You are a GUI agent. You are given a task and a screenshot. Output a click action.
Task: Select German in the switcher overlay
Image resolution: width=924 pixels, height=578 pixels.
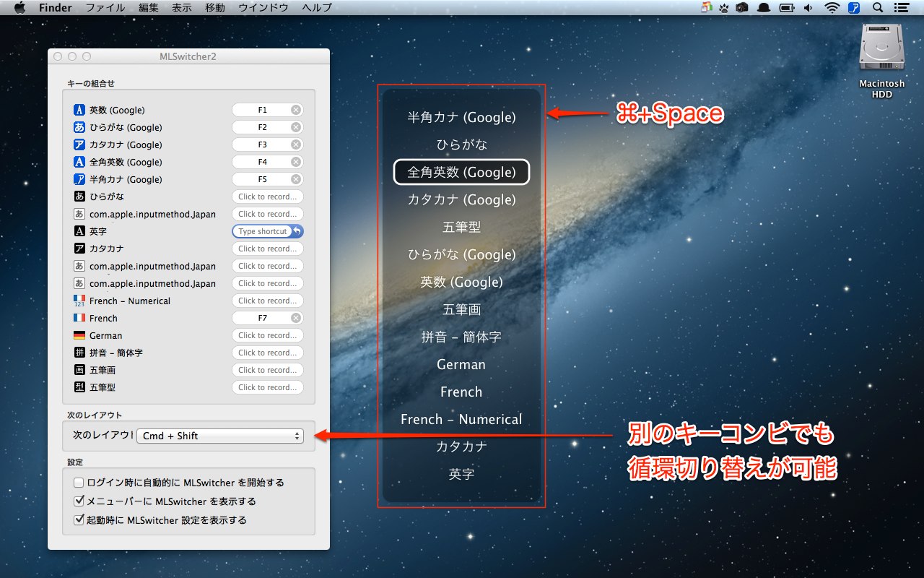(461, 364)
